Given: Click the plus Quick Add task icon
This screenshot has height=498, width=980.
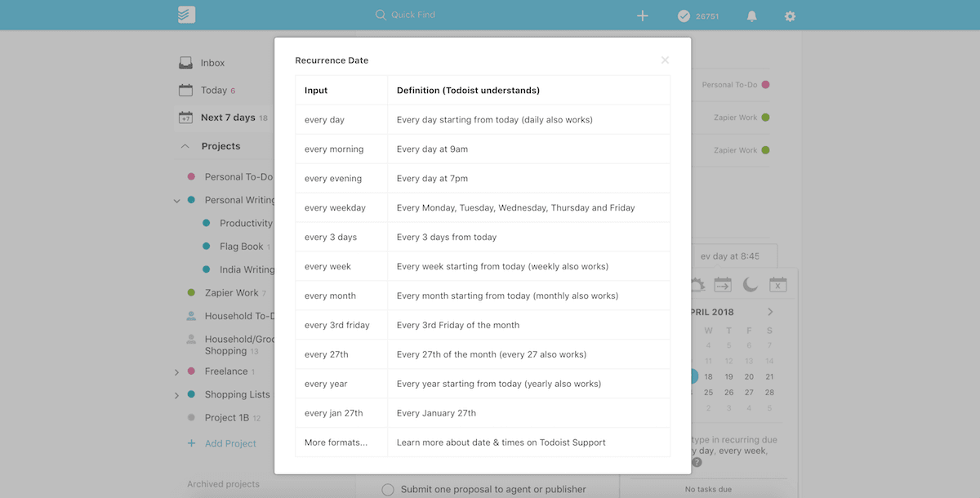Looking at the screenshot, I should pyautogui.click(x=643, y=16).
